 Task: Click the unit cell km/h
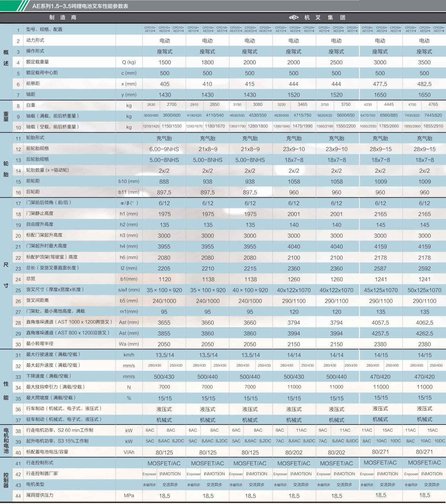(x=129, y=355)
